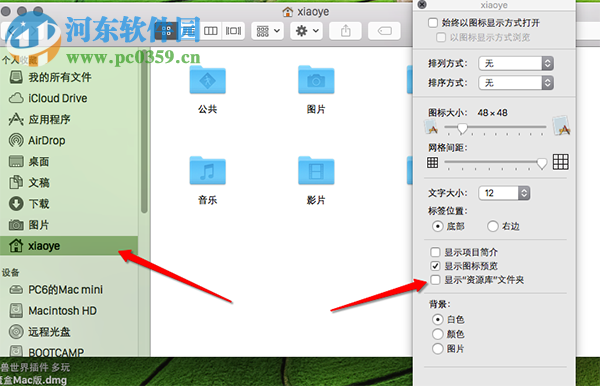Click the Share toolbar button
600x386 pixels.
coord(346,31)
